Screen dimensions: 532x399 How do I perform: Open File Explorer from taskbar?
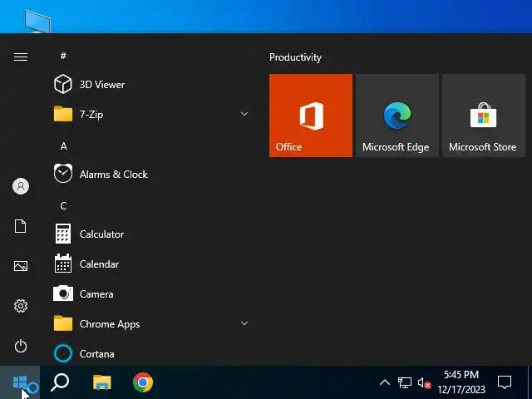coord(102,382)
